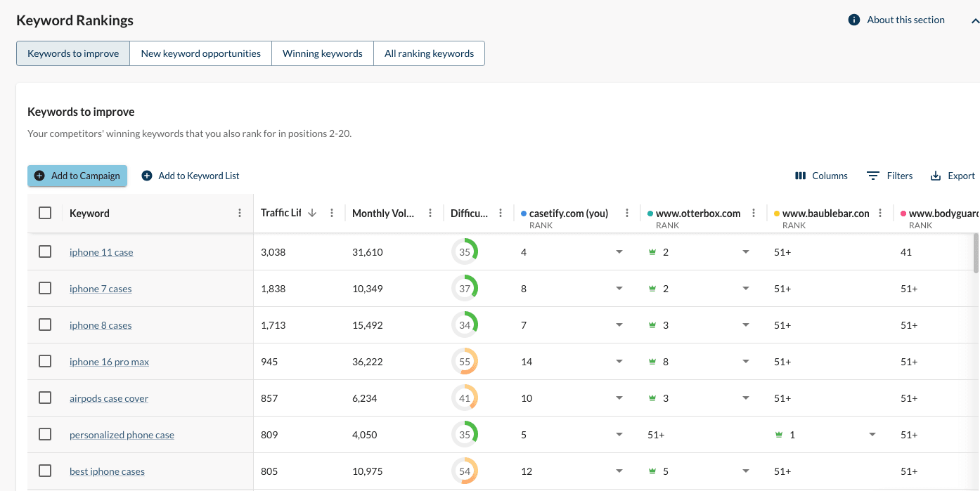Open Keyword column three-dot menu
This screenshot has width=980, height=491.
click(240, 213)
